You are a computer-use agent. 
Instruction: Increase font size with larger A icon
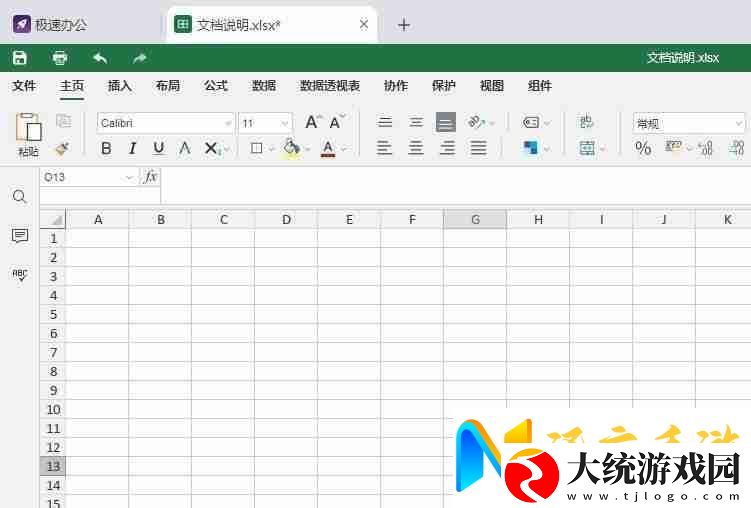[313, 122]
